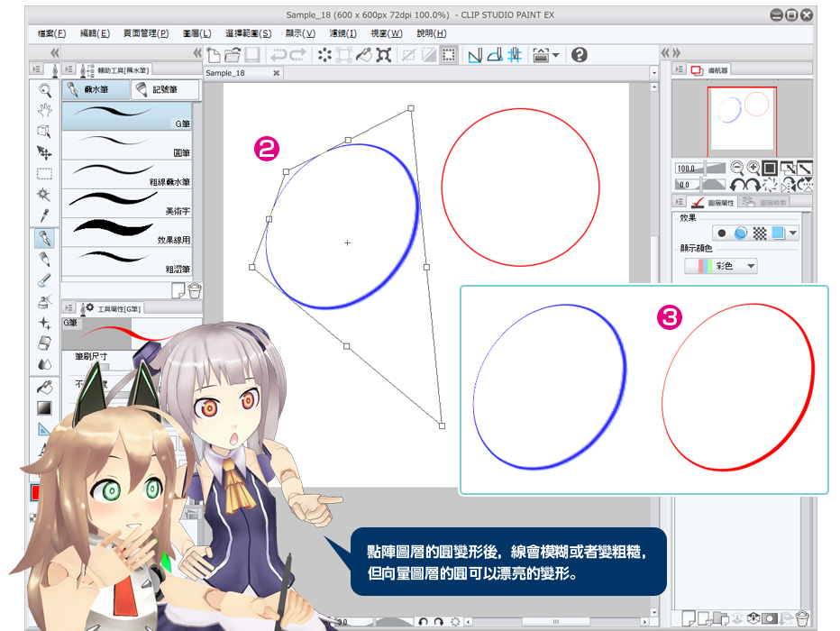Click the Fill paint bucket toolbar icon

click(x=364, y=55)
